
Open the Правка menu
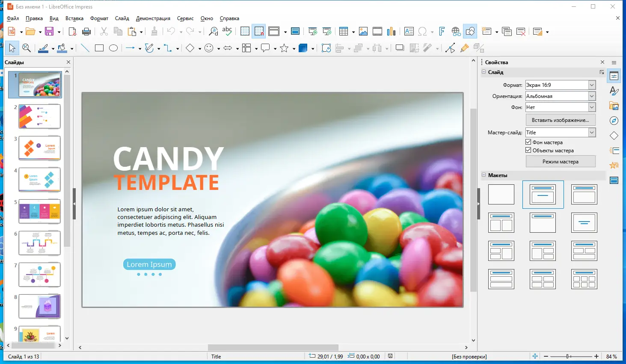coord(34,18)
